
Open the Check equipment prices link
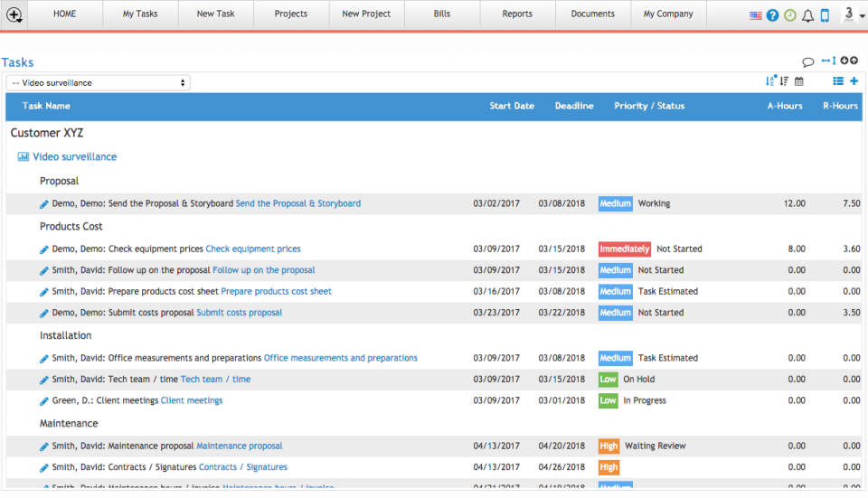tap(253, 249)
